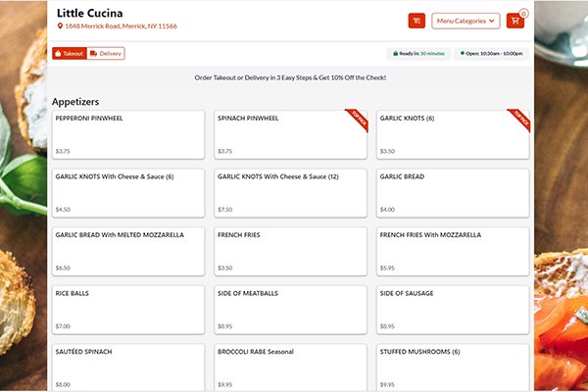Screen dimensions: 588x392
Task: Click the location pin icon by address
Action: 61,26
